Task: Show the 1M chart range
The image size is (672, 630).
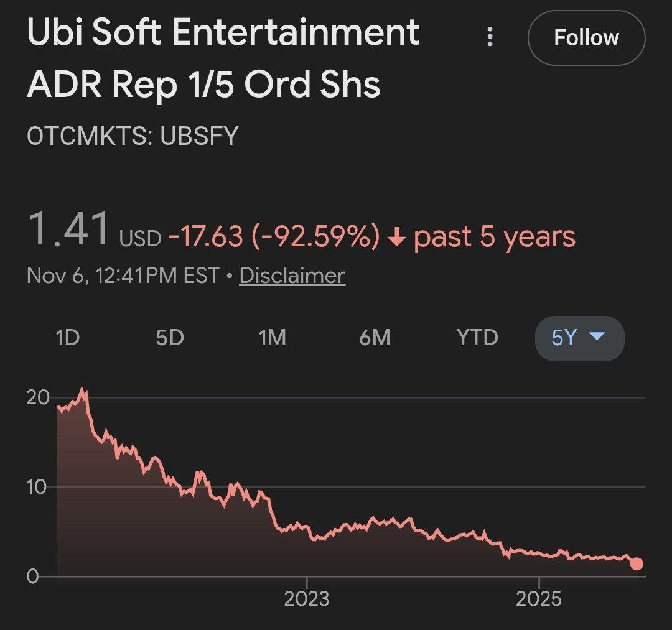Action: pos(272,338)
